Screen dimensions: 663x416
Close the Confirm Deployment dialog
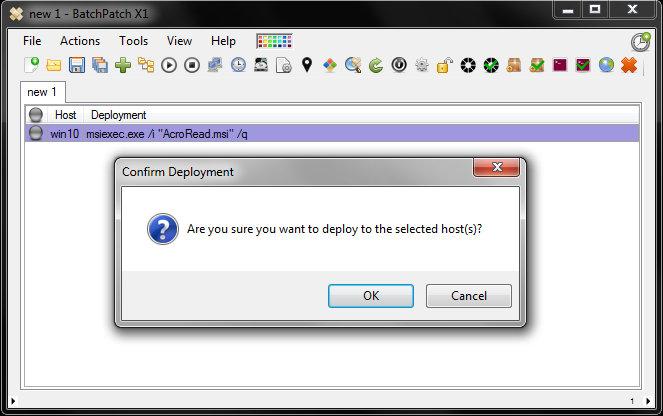pos(497,167)
